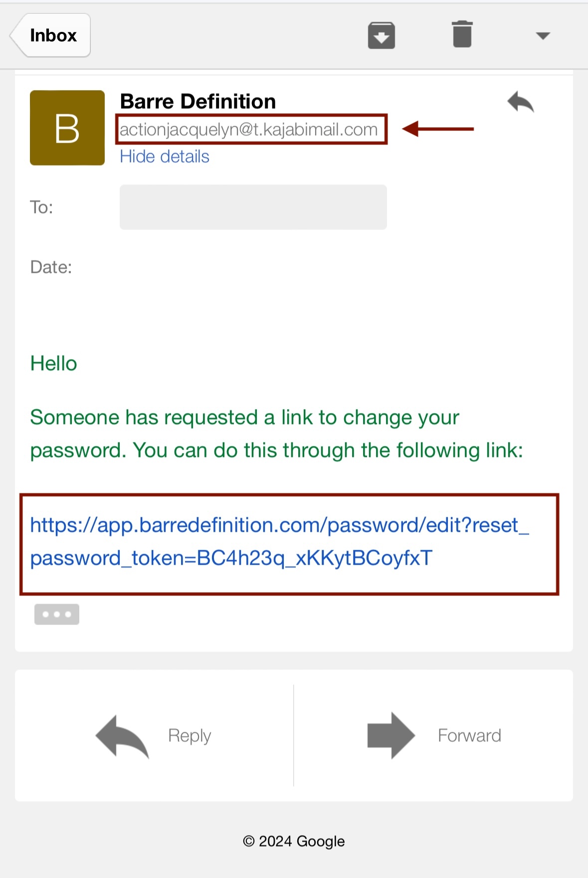Archive this email message

tap(382, 35)
